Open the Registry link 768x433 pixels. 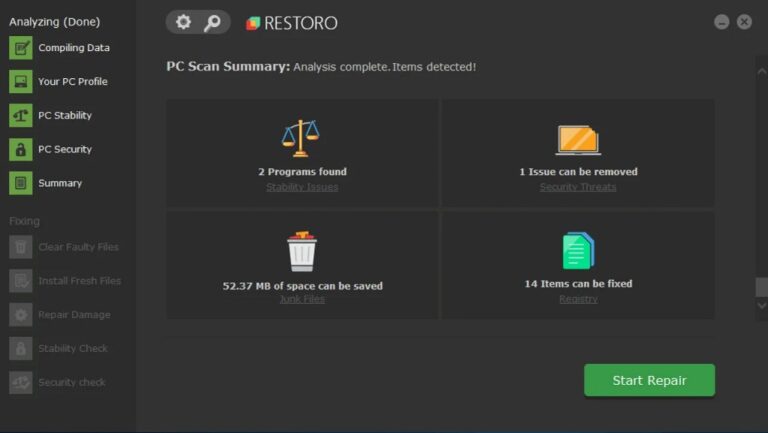[x=578, y=299]
